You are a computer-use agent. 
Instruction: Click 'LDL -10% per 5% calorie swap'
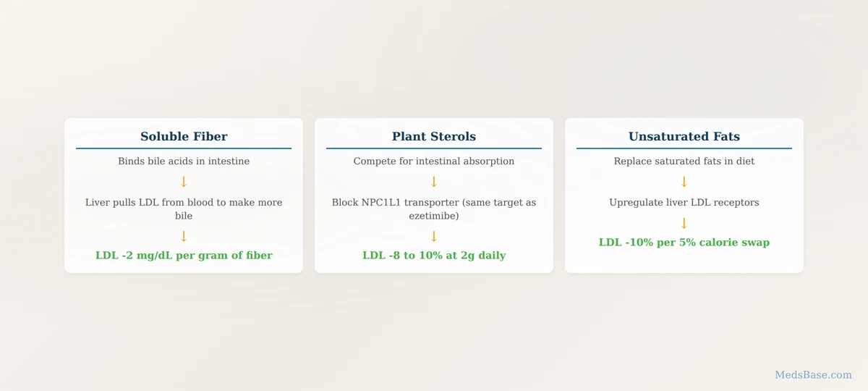684,242
